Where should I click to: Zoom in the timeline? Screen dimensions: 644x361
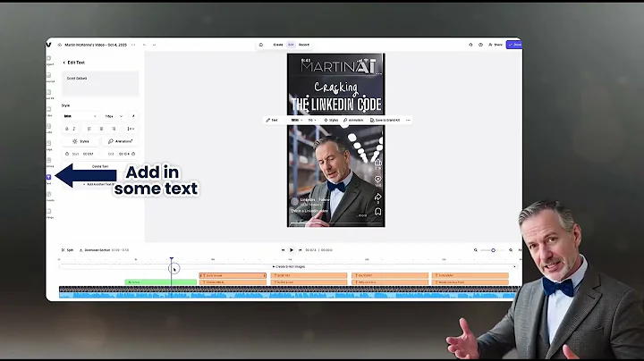pos(511,250)
